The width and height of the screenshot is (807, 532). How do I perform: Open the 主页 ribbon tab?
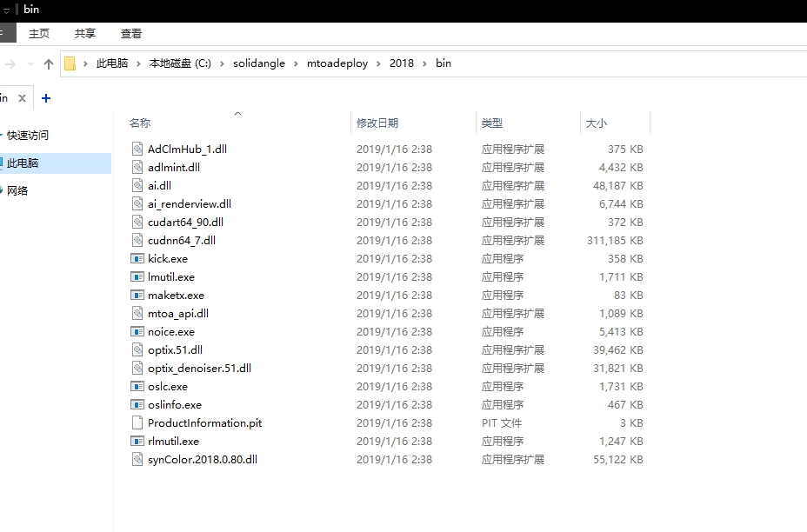(x=39, y=34)
